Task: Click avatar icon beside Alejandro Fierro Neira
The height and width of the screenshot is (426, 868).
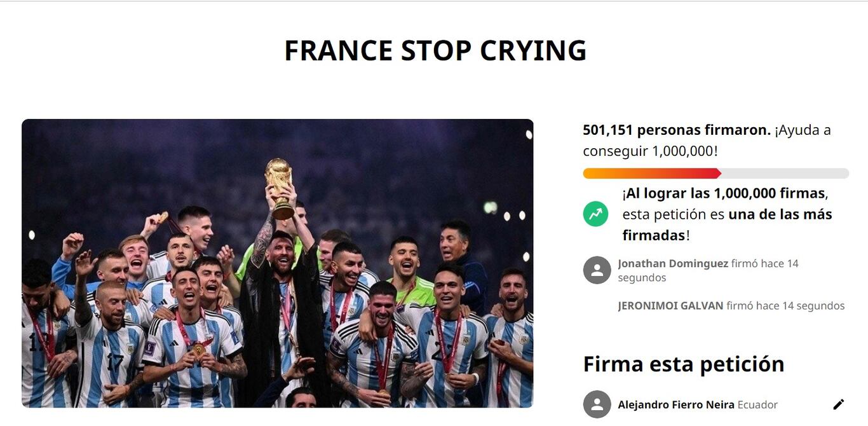Action: point(597,404)
